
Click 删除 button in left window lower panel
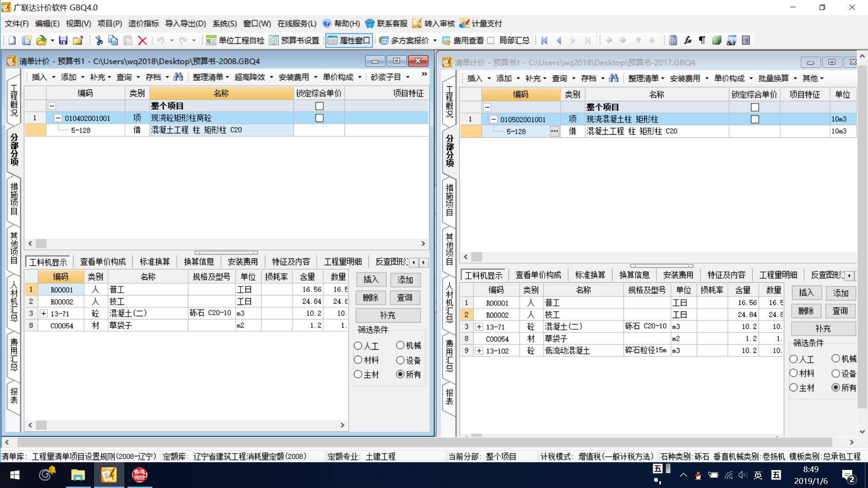371,298
